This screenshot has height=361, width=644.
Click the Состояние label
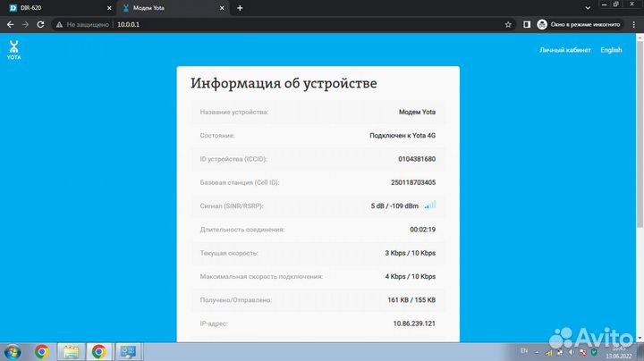coord(217,136)
